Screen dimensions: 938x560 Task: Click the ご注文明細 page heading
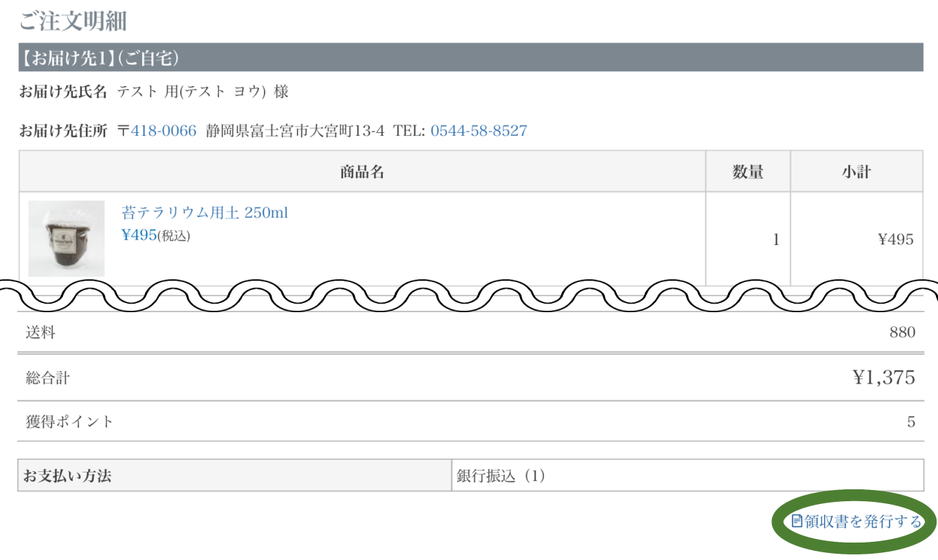[x=72, y=21]
